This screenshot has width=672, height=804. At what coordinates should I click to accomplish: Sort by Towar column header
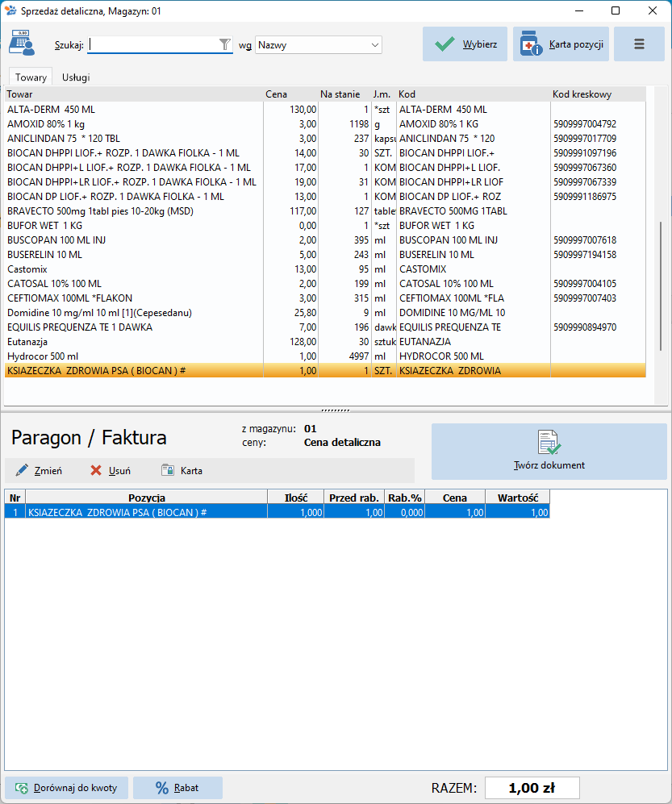(135, 94)
